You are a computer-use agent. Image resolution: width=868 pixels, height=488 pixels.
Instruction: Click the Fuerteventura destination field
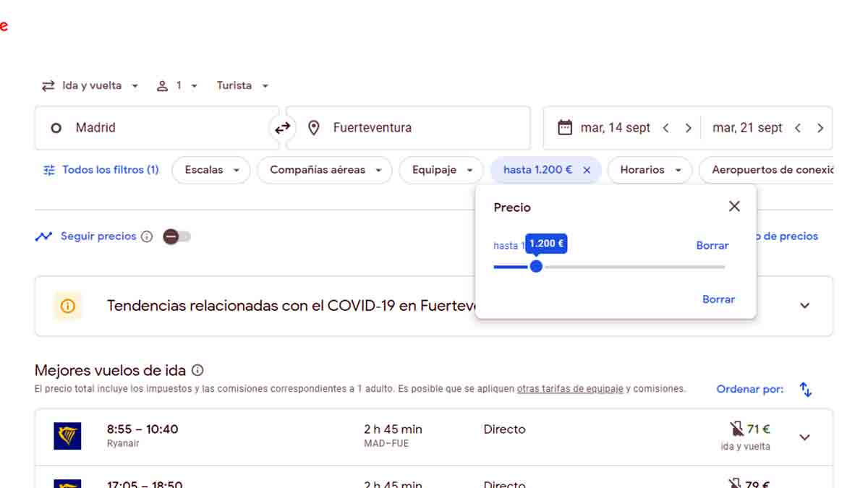click(x=409, y=128)
